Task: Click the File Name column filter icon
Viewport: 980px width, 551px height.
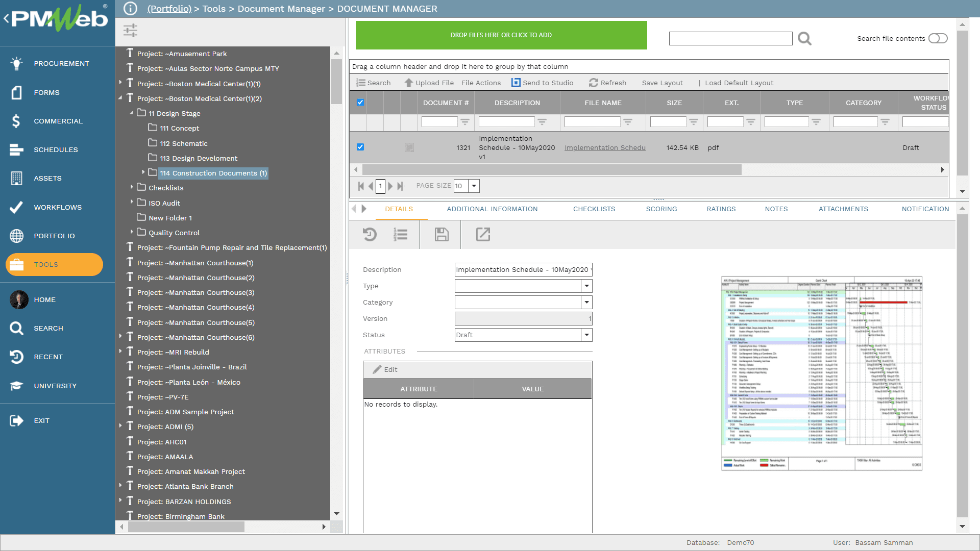Action: point(628,122)
